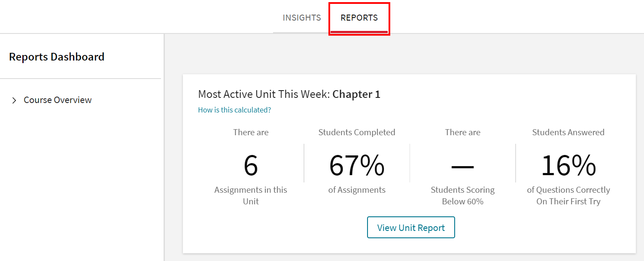
Task: Click the Questions Correctly On First Try text
Action: point(568,195)
